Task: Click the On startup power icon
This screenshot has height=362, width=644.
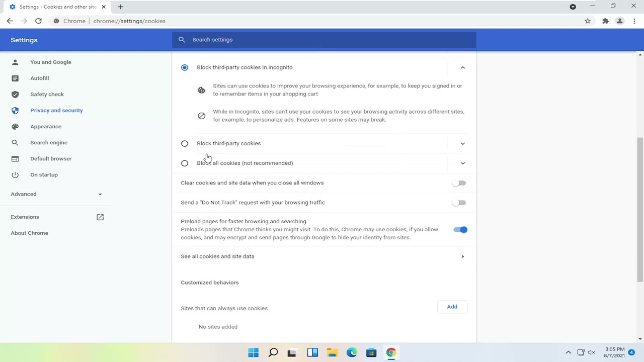Action: coord(15,175)
